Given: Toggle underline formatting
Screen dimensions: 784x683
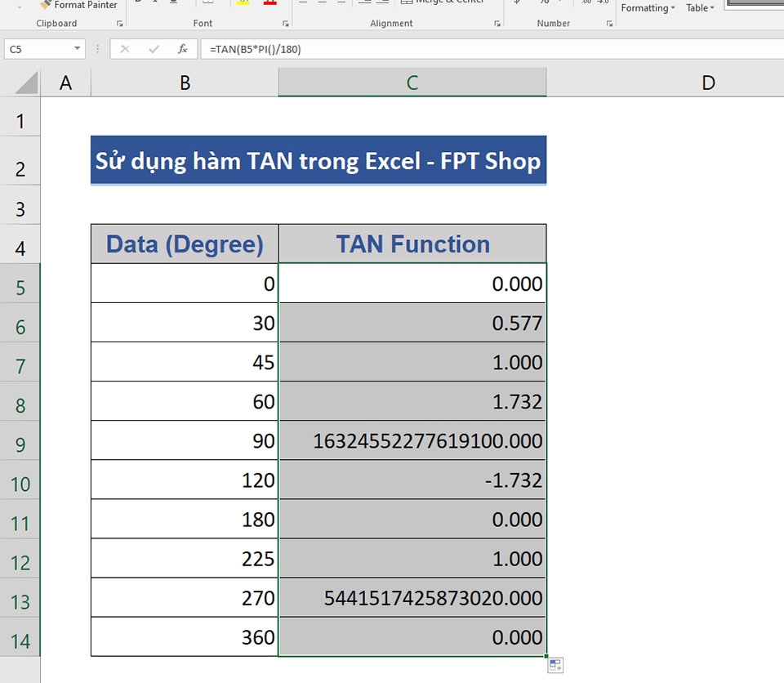Looking at the screenshot, I should 175,2.
